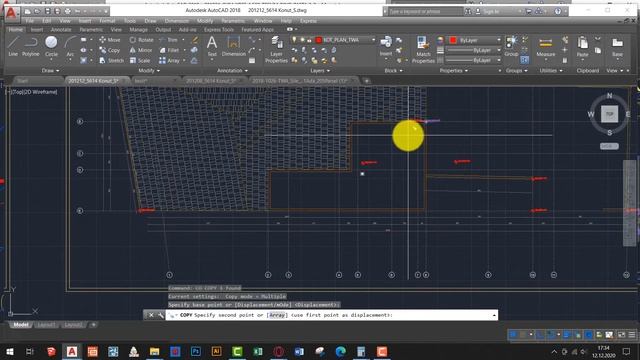
Task: Expand the Draw panel
Action: pyautogui.click(x=50, y=71)
